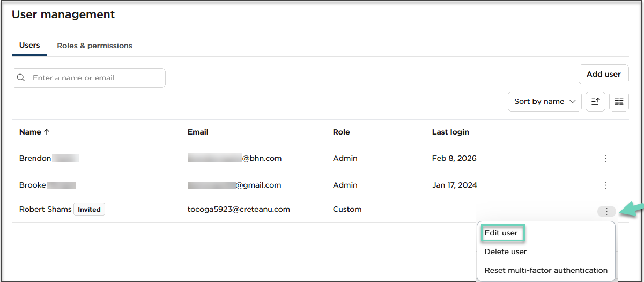Screen dimensions: 644x282
Task: Expand the Sort by name dropdown
Action: (544, 101)
